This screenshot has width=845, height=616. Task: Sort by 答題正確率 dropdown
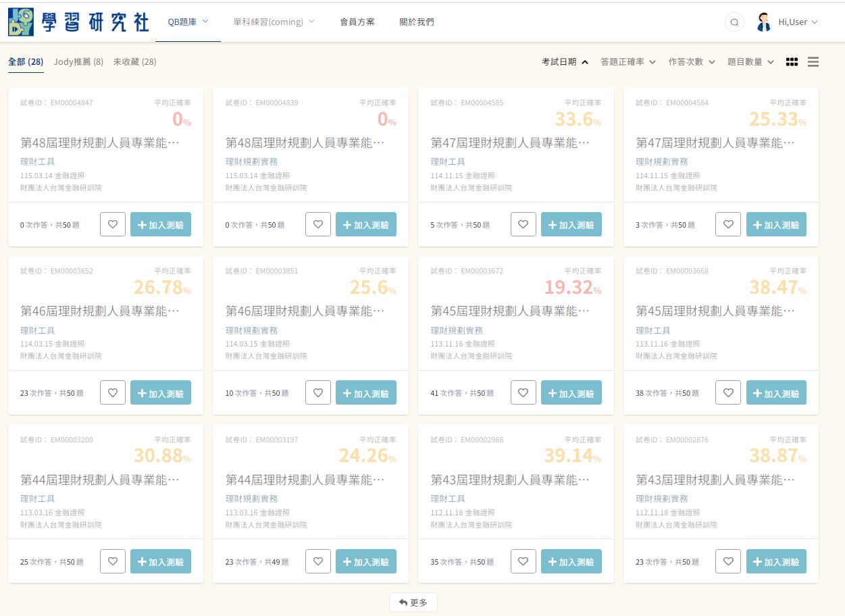point(628,62)
